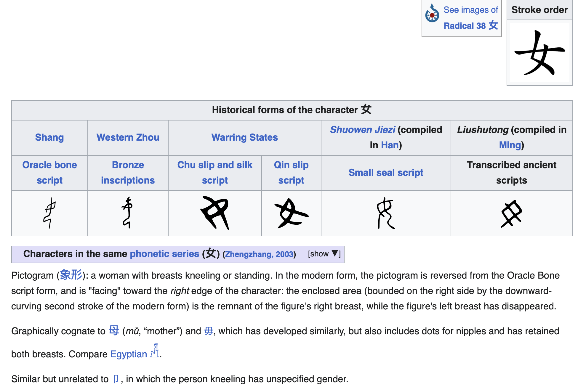Click the oracle bone script glyph image
586x392 pixels.
click(49, 213)
